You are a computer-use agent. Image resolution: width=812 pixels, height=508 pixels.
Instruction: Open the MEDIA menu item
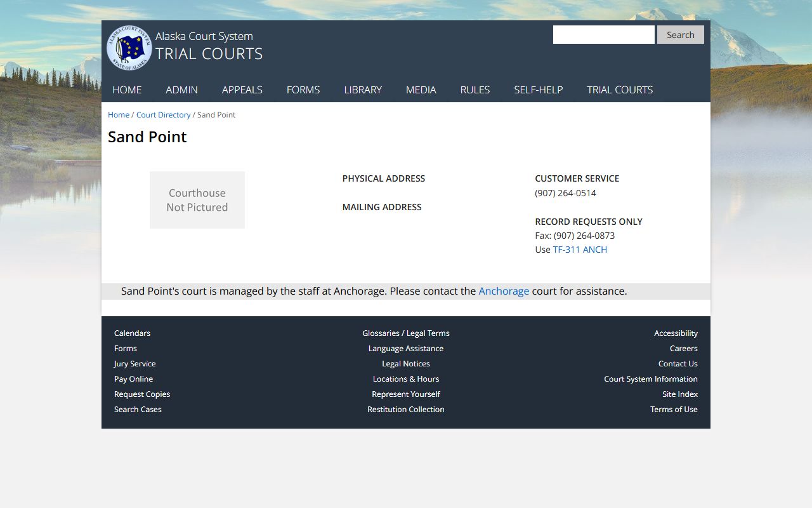pyautogui.click(x=421, y=90)
